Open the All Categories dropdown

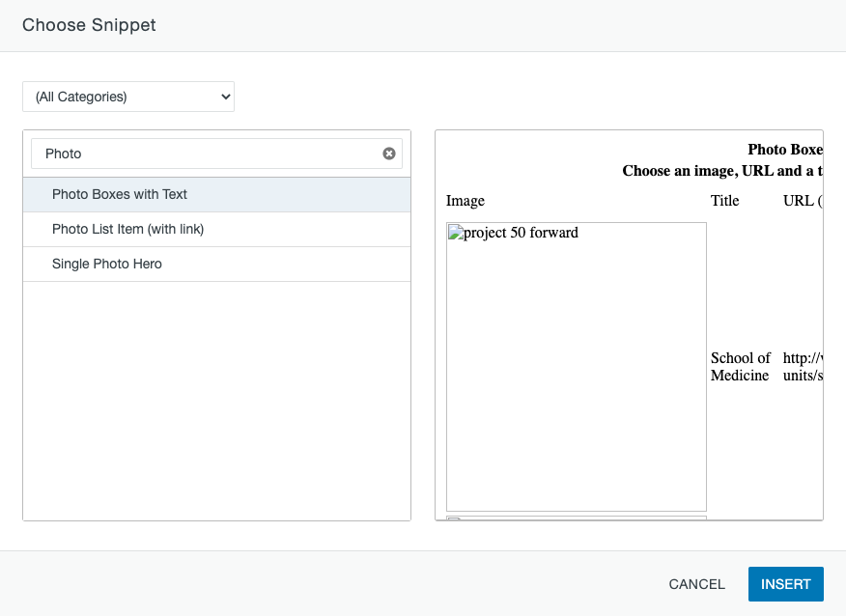tap(128, 97)
